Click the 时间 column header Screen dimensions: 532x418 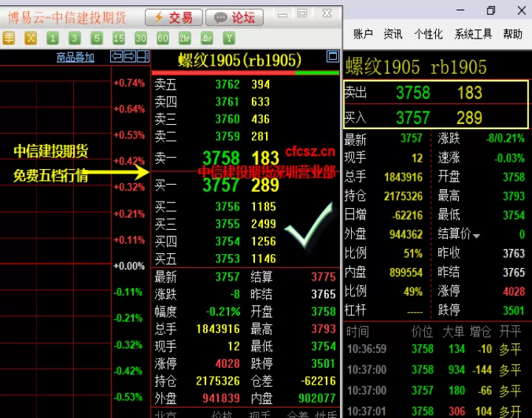[x=358, y=331]
